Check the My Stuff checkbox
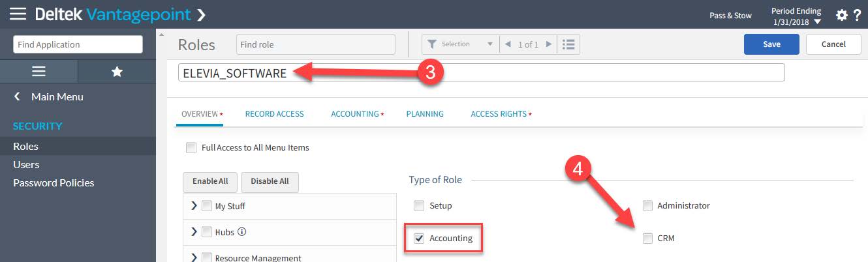 tap(207, 206)
